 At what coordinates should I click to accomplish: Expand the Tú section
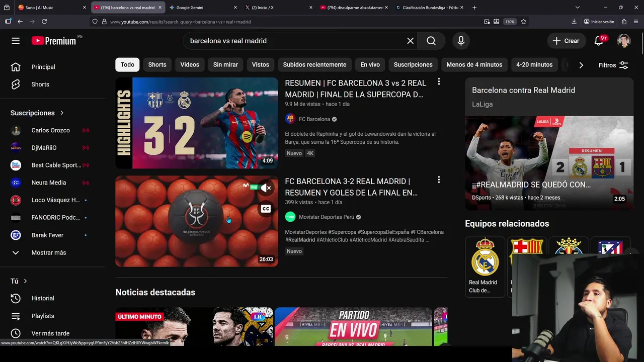[x=19, y=281]
